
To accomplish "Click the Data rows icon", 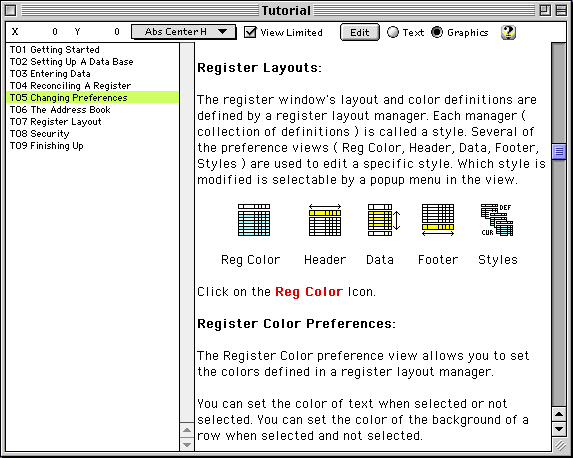I will tap(384, 220).
